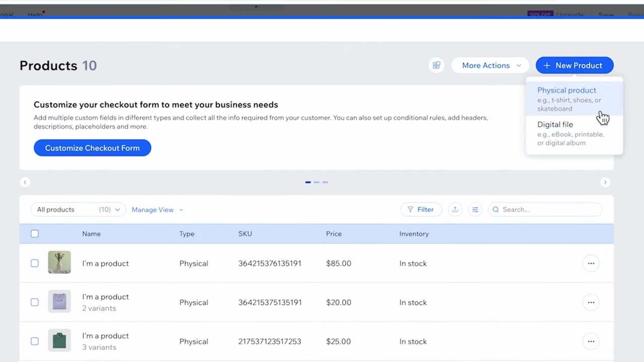Open the All products view dropdown
This screenshot has height=362, width=644.
[x=78, y=210]
